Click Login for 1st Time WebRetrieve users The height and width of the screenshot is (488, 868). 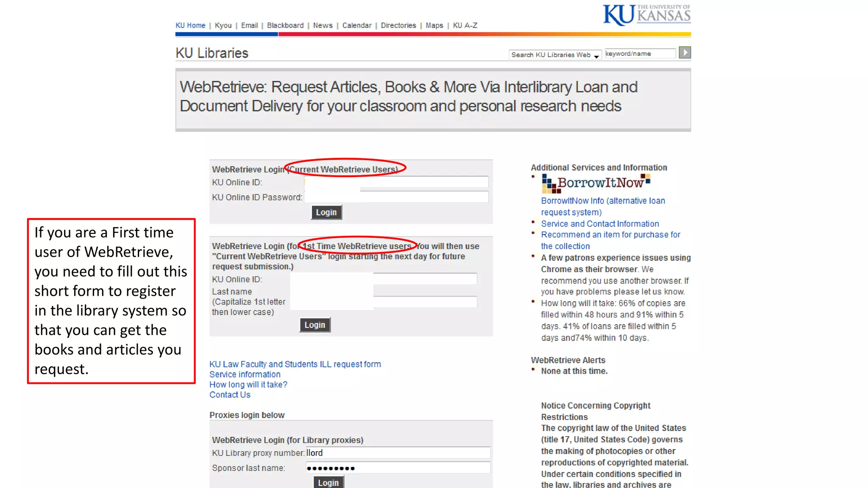pos(314,325)
